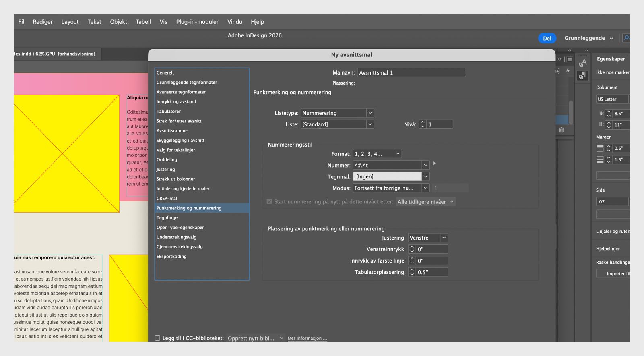This screenshot has width=644, height=356.
Task: Click the Malnavn input field
Action: click(411, 72)
